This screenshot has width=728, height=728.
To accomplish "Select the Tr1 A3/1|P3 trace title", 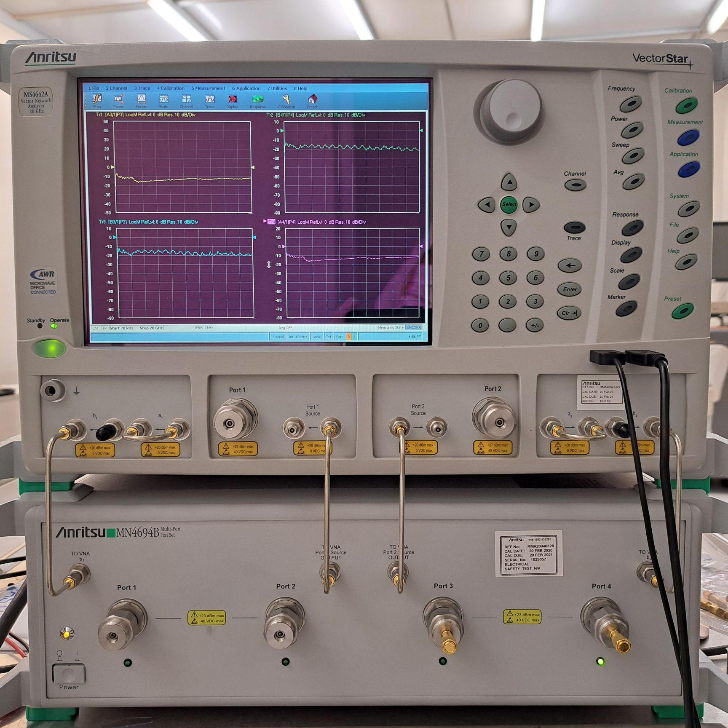I will pos(145,115).
